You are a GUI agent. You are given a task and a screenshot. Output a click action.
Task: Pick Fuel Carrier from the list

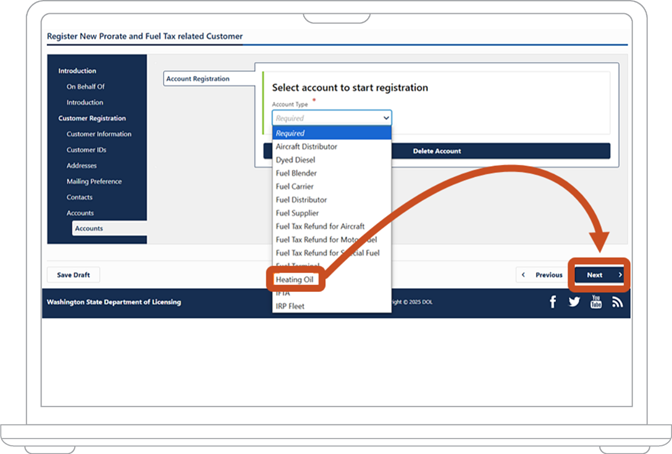(x=332, y=186)
